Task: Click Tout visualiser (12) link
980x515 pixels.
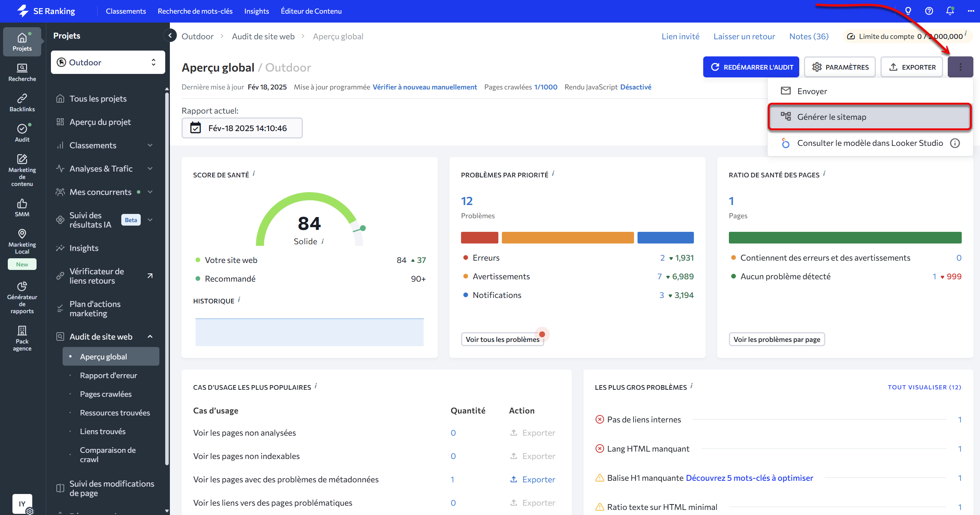Action: coord(924,387)
